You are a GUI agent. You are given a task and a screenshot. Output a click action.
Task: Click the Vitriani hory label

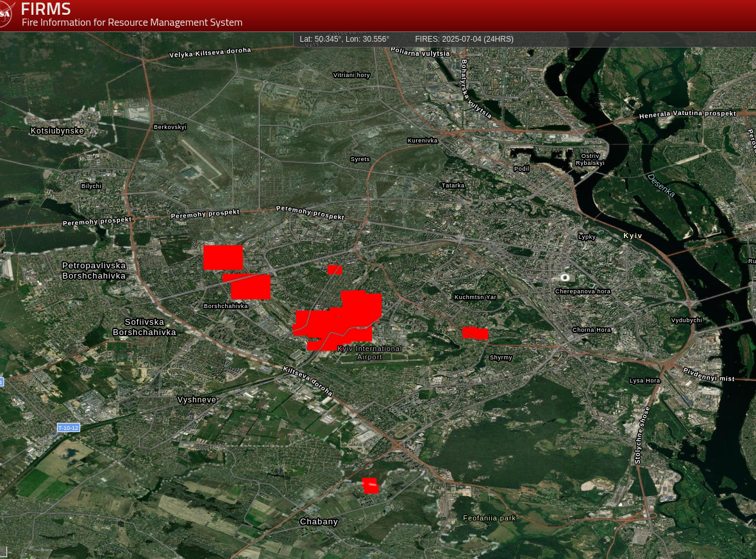tap(351, 75)
